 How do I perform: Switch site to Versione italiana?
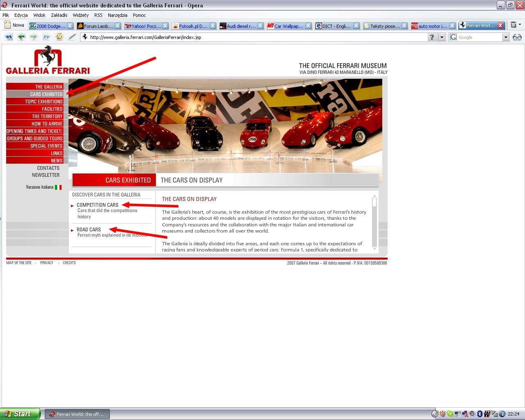[43, 187]
